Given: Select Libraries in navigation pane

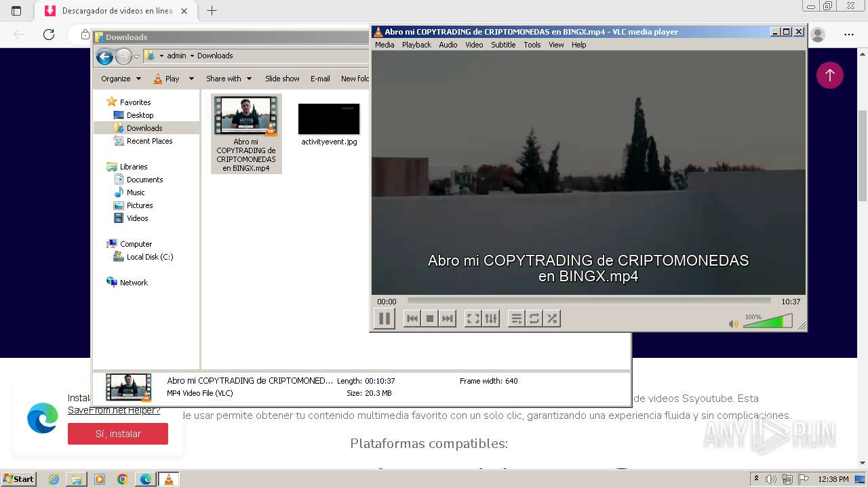Looking at the screenshot, I should (134, 167).
